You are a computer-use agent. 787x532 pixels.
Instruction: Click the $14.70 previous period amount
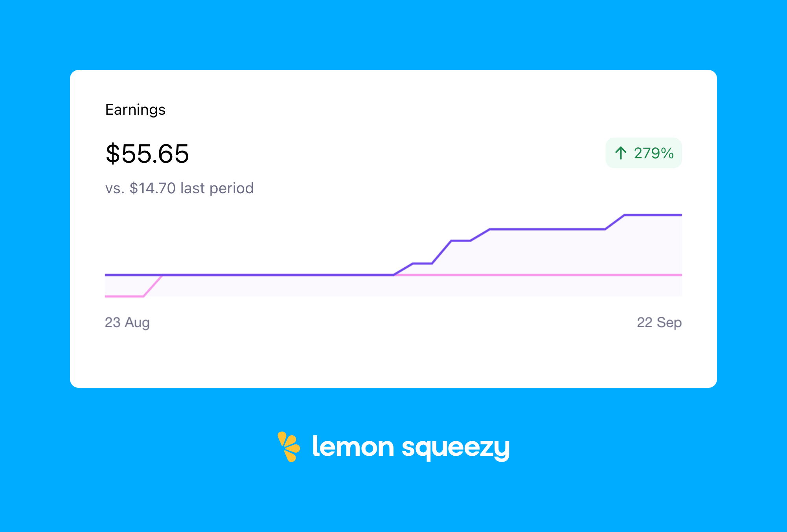153,188
